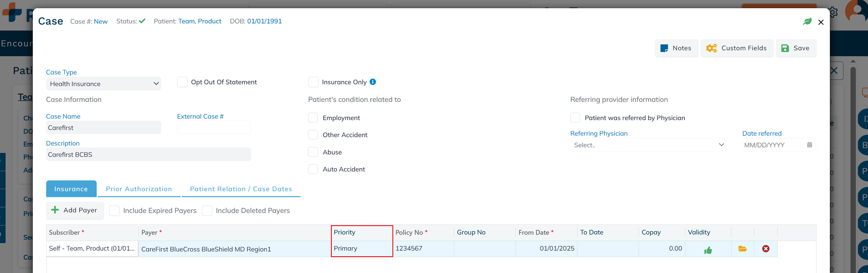
Task: Click the Insurance Only info icon
Action: pos(373,82)
